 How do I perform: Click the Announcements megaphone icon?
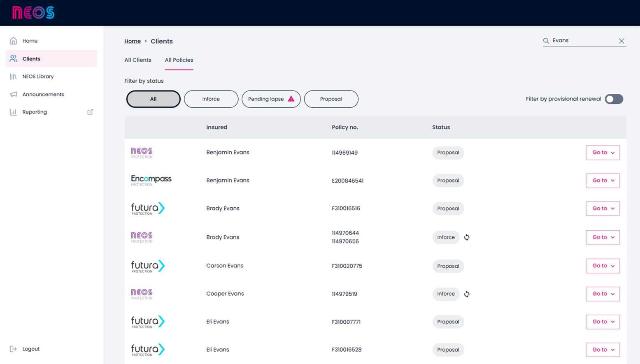point(14,94)
